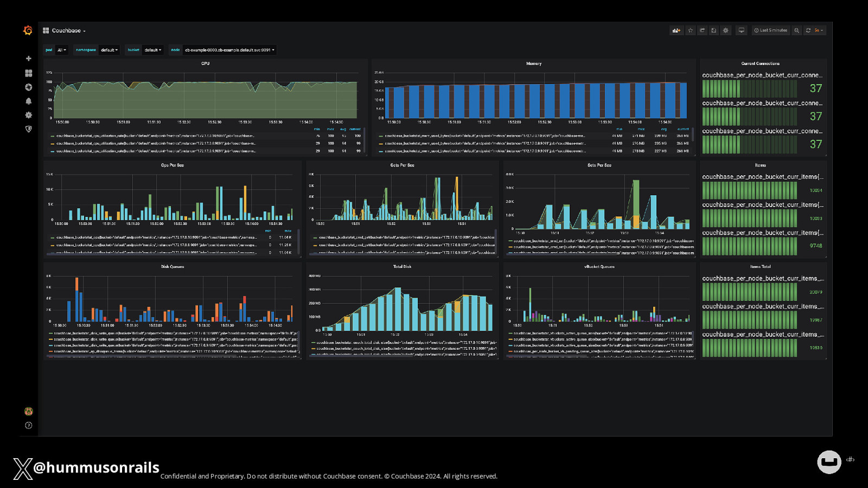Open the Alerting bell icon

click(29, 101)
